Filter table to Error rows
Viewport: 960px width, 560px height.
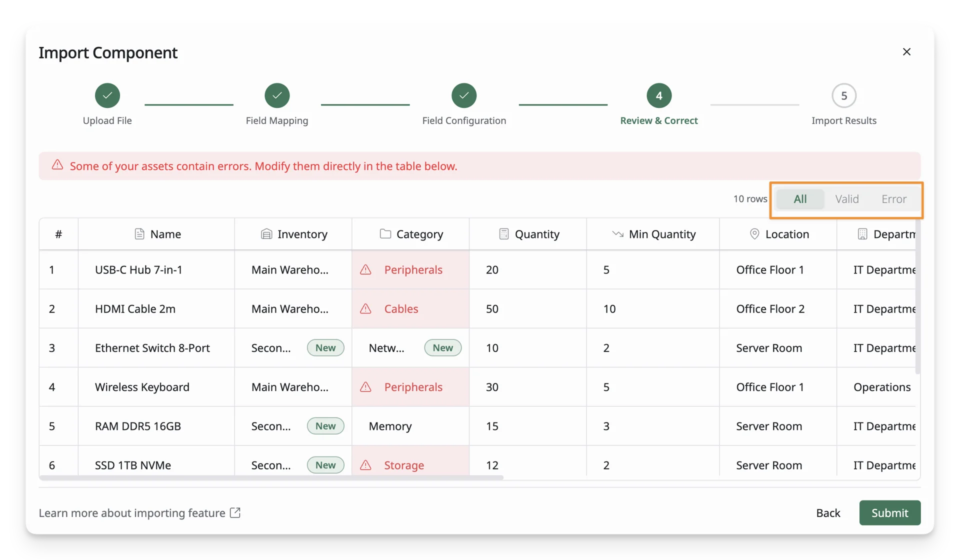point(894,199)
